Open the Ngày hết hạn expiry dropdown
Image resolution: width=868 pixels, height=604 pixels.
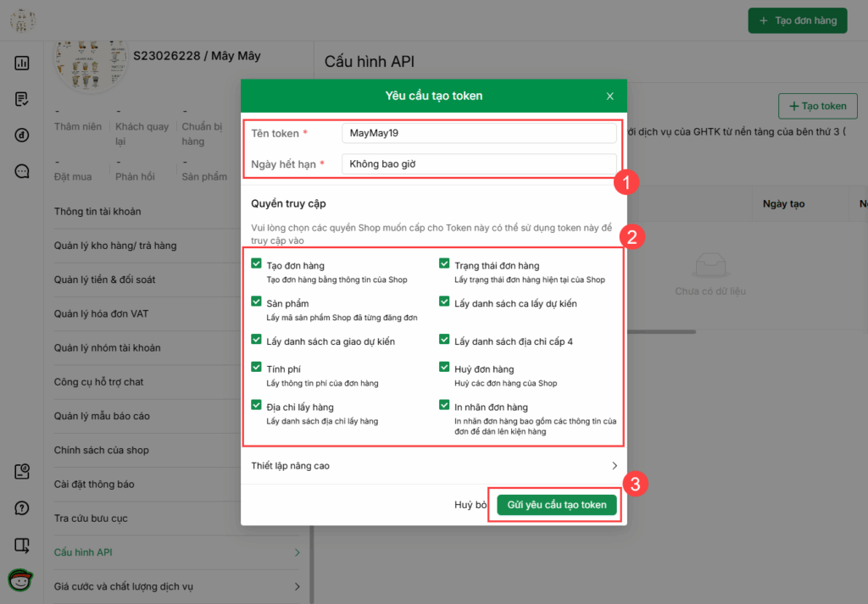point(479,164)
